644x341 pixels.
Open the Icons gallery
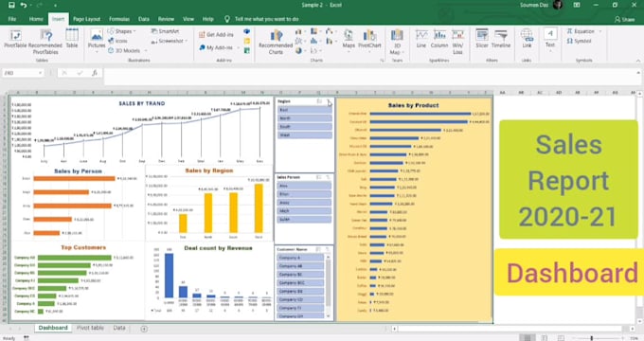point(117,41)
